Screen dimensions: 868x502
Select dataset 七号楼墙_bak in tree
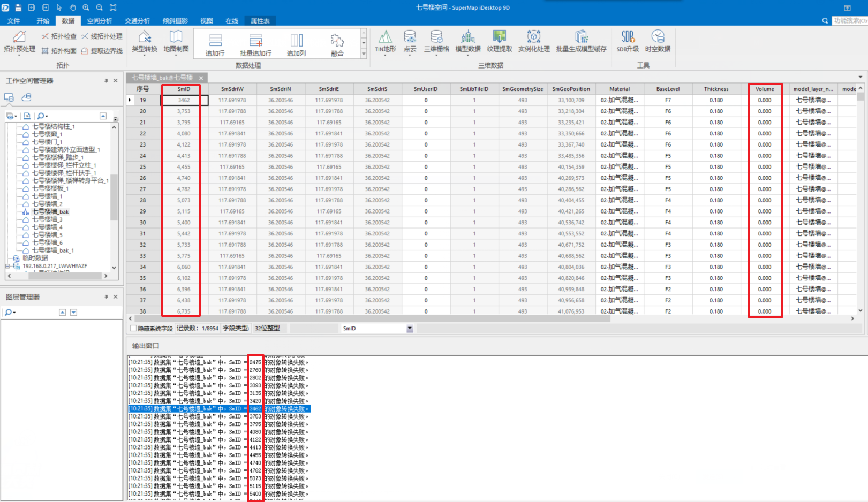click(50, 212)
